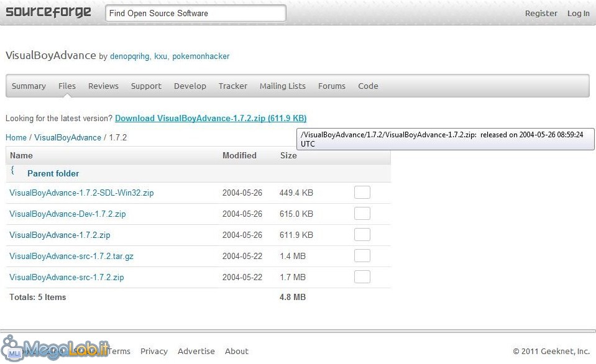Tick the checkbox for the 611.9 KB VisualBoyAdvance-1.7.2.zip row
This screenshot has height=364, width=596.
click(x=362, y=234)
